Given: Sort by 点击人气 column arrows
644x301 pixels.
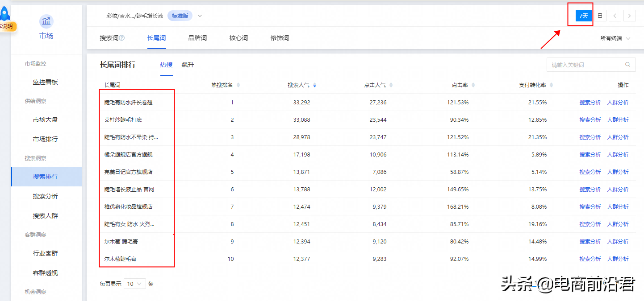Looking at the screenshot, I should (391, 85).
